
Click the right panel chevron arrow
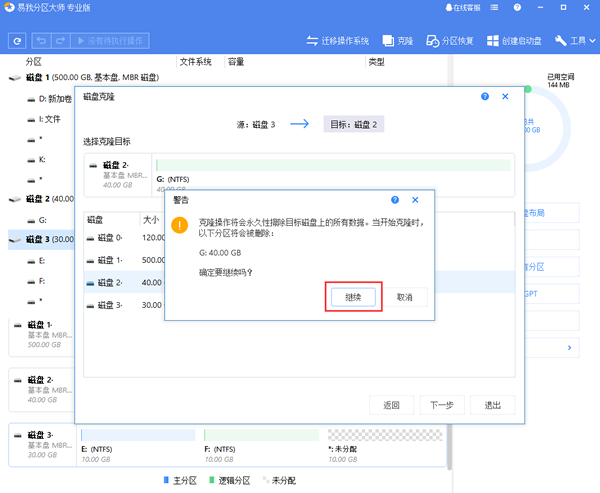tap(569, 348)
